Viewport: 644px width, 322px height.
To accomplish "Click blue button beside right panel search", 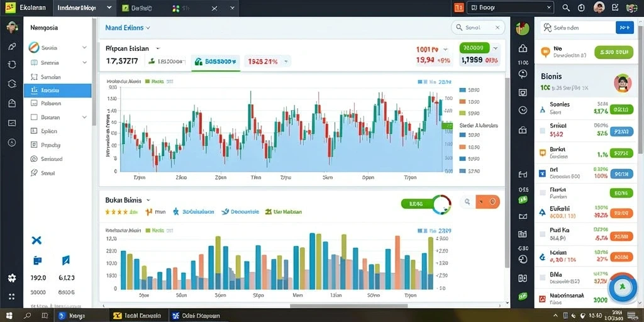I will 625,28.
